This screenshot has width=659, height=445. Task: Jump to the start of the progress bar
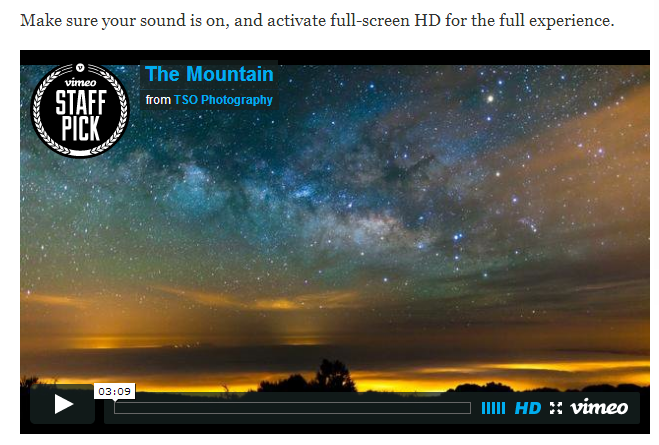(116, 408)
